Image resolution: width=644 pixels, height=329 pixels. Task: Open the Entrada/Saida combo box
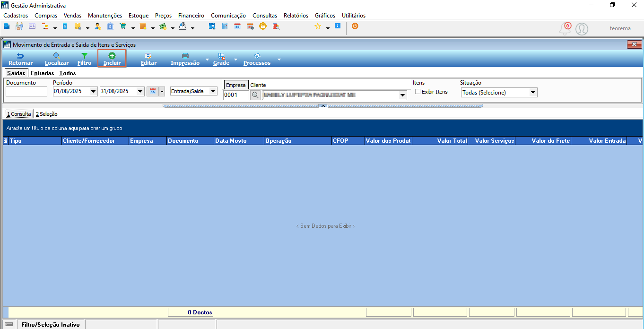tap(193, 91)
